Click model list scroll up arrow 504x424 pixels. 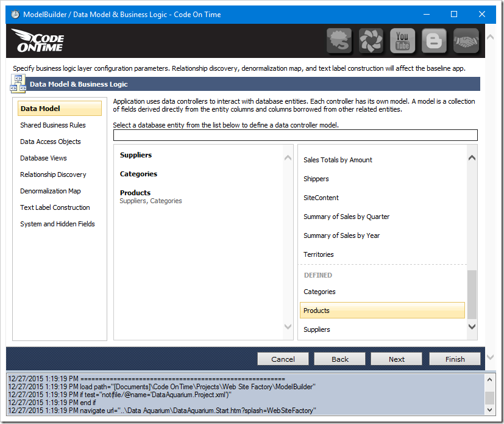point(288,157)
